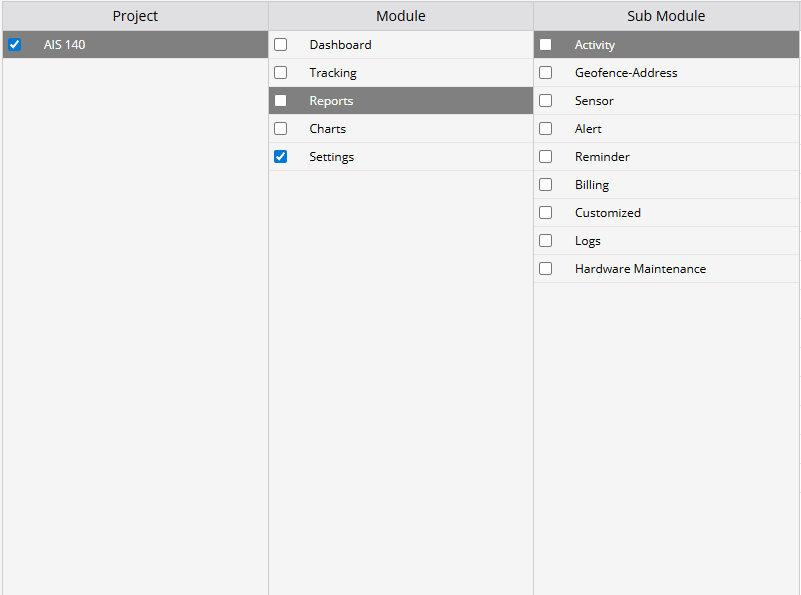Select the Dashboard module row label
Screen dimensions: 801x595
tap(340, 45)
